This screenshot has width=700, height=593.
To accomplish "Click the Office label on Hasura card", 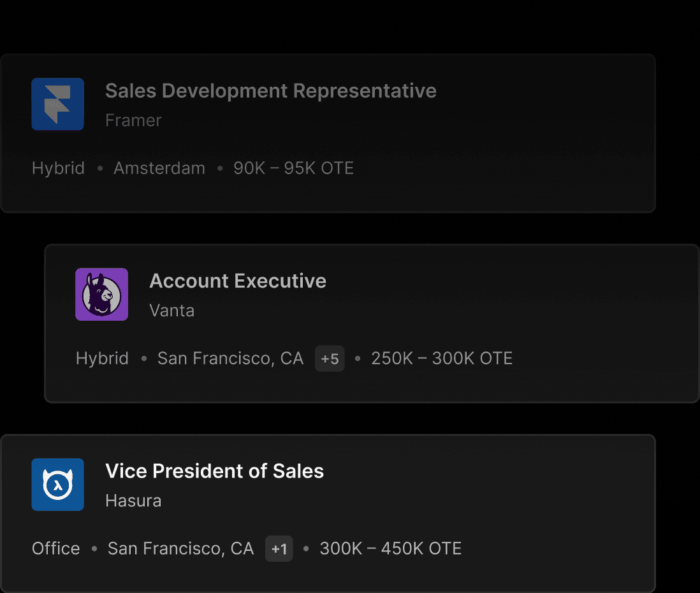I will 56,549.
